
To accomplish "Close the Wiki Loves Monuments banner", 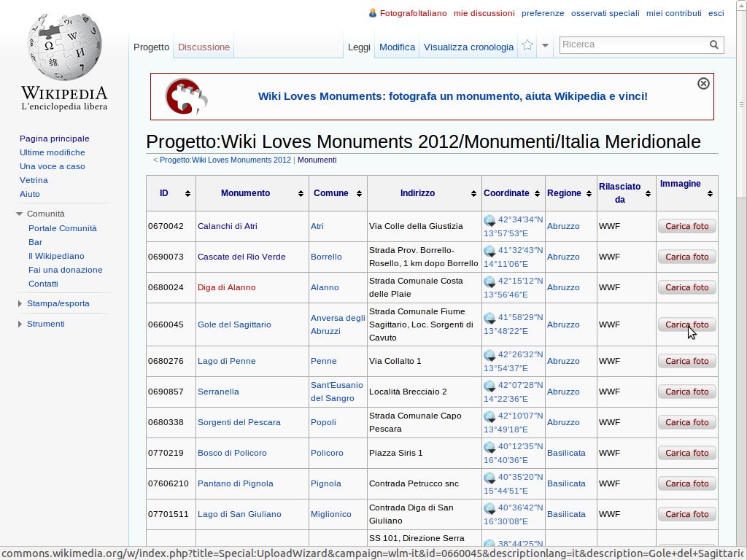I will [703, 84].
